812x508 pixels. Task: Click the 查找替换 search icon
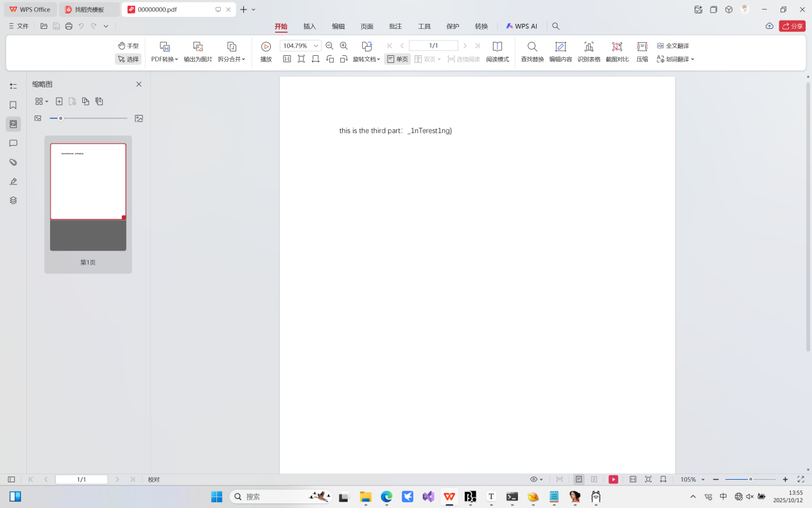pos(532,47)
